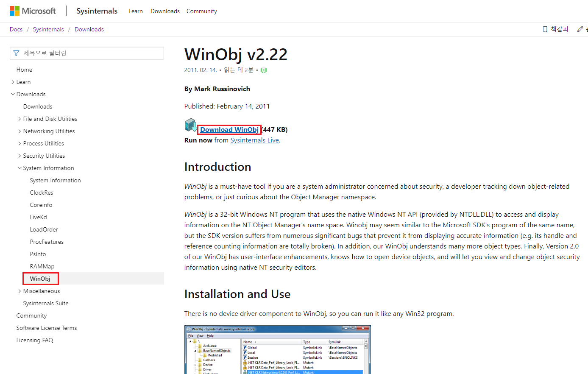Screen dimensions: 588x374
Task: Open PsInfo in the sidebar
Action: pyautogui.click(x=38, y=254)
